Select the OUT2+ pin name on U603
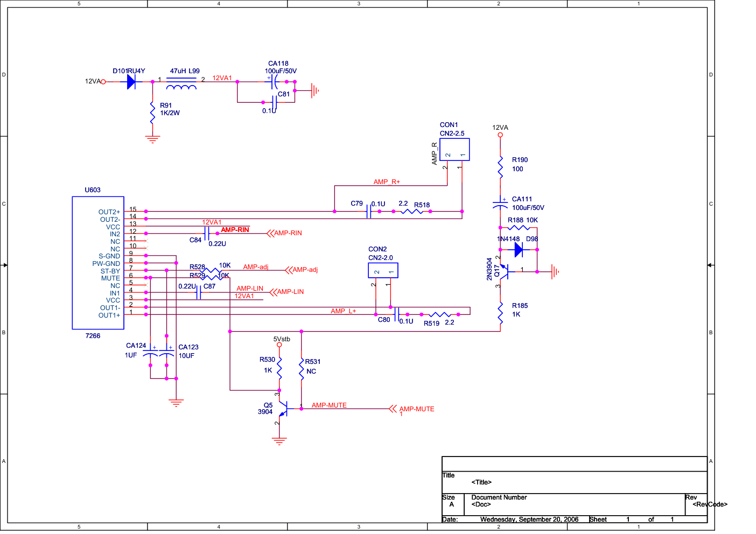 (109, 212)
